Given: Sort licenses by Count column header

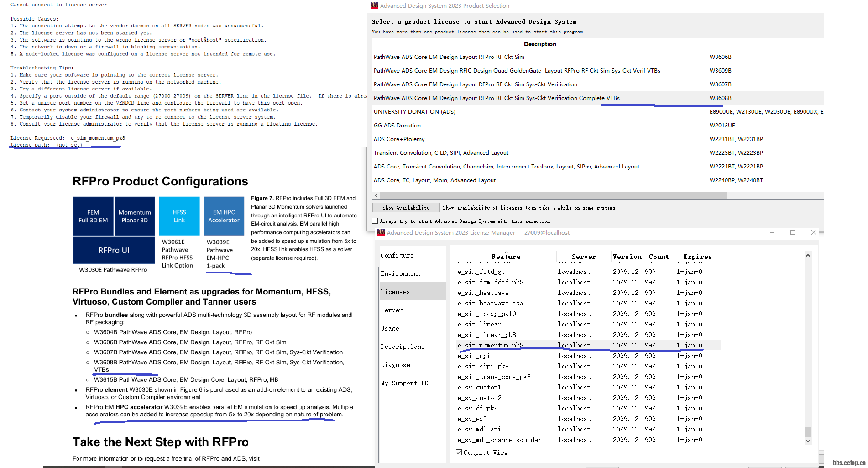Looking at the screenshot, I should 659,257.
